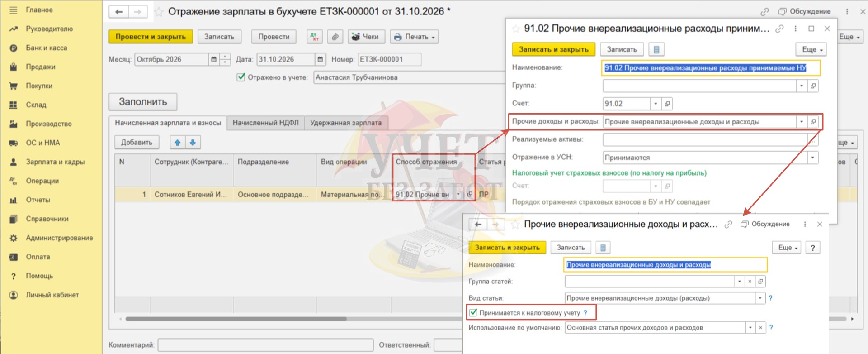The image size is (868, 354).
Task: Toggle Отражено в учете checkbox
Action: [241, 77]
